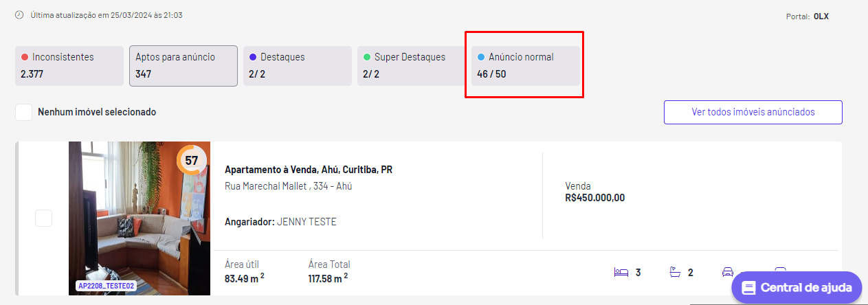This screenshot has height=305, width=868.
Task: Open the Super Destaques filter
Action: pos(412,66)
